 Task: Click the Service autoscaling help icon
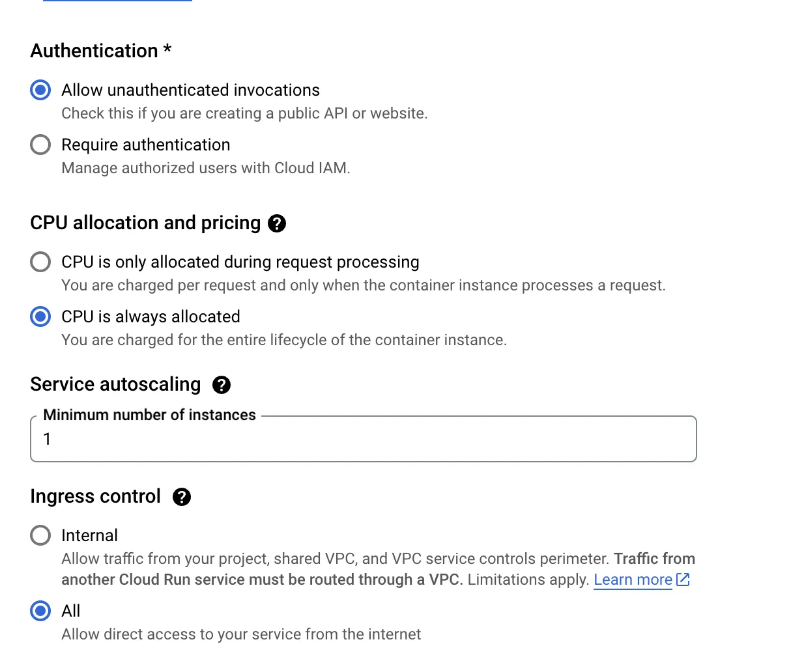pyautogui.click(x=222, y=385)
